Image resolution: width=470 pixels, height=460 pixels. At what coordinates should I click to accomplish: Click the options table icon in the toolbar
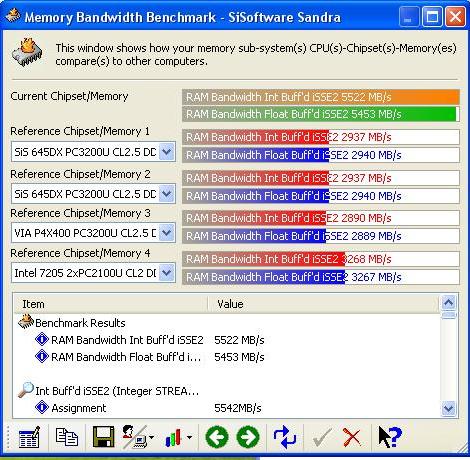point(29,437)
